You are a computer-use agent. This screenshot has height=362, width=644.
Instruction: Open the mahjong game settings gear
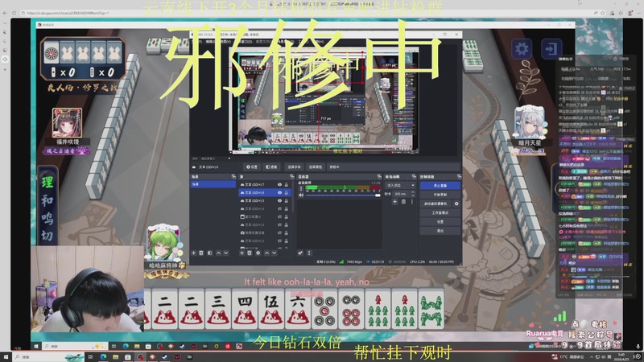[522, 49]
